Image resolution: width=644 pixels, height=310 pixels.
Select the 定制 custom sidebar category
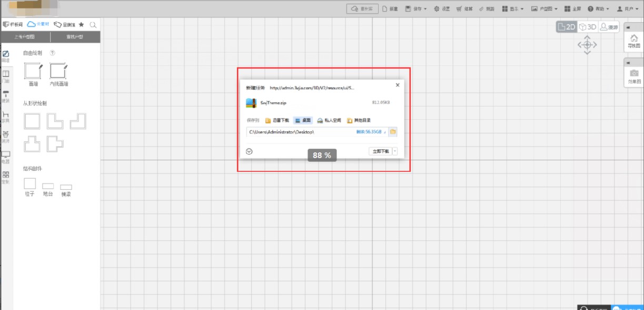(6, 177)
